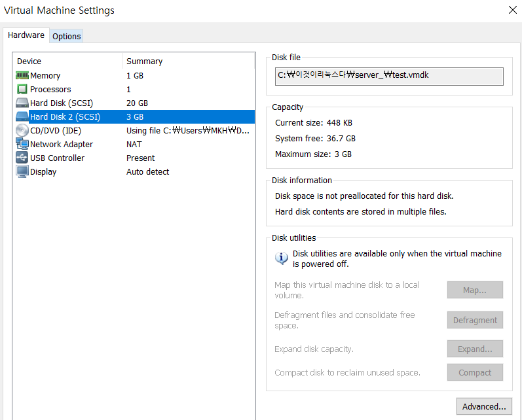Click the Current size: 448 KB text
The width and height of the screenshot is (522, 420).
(313, 123)
